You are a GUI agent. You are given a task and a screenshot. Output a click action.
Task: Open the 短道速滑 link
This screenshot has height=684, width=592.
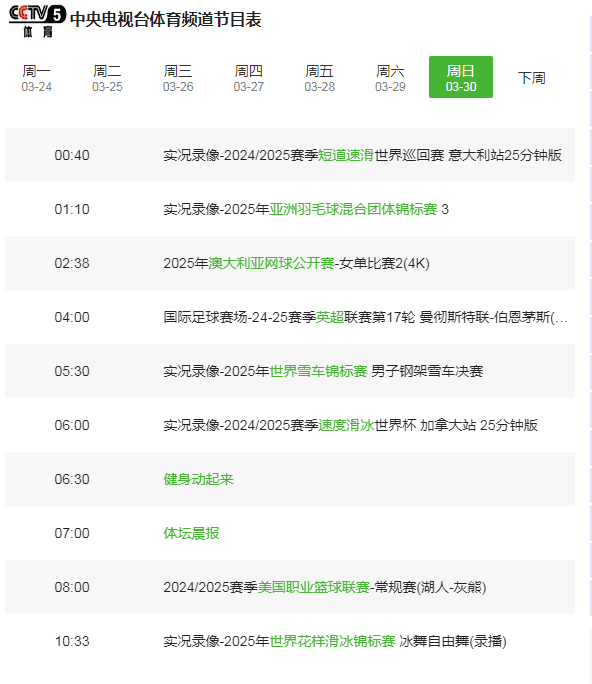click(346, 155)
